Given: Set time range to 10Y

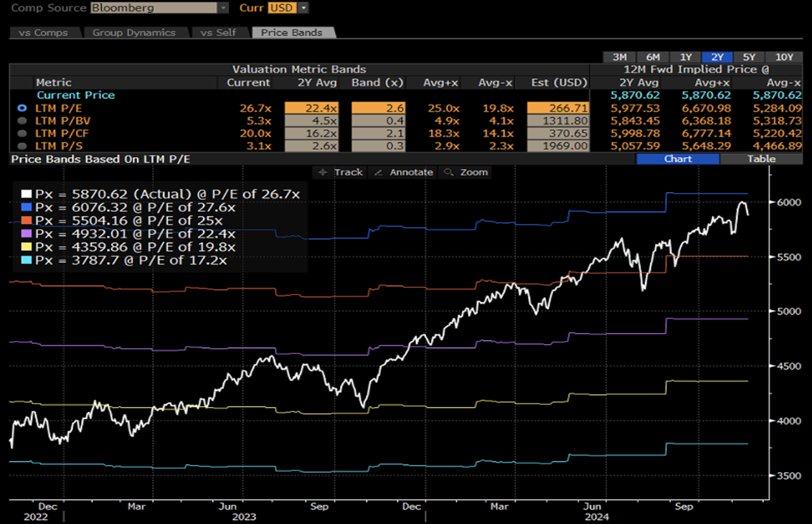Looking at the screenshot, I should pyautogui.click(x=784, y=57).
